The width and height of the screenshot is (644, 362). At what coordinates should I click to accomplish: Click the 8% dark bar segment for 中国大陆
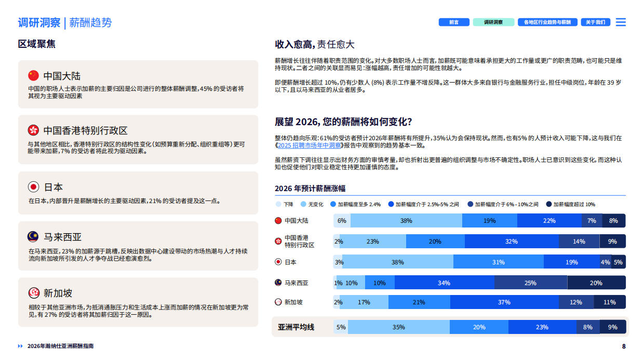pyautogui.click(x=614, y=220)
